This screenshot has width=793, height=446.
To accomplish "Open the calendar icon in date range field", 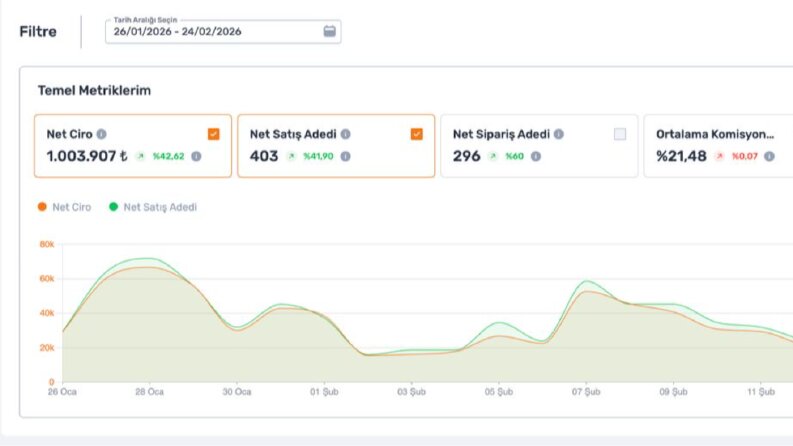I will pos(329,31).
